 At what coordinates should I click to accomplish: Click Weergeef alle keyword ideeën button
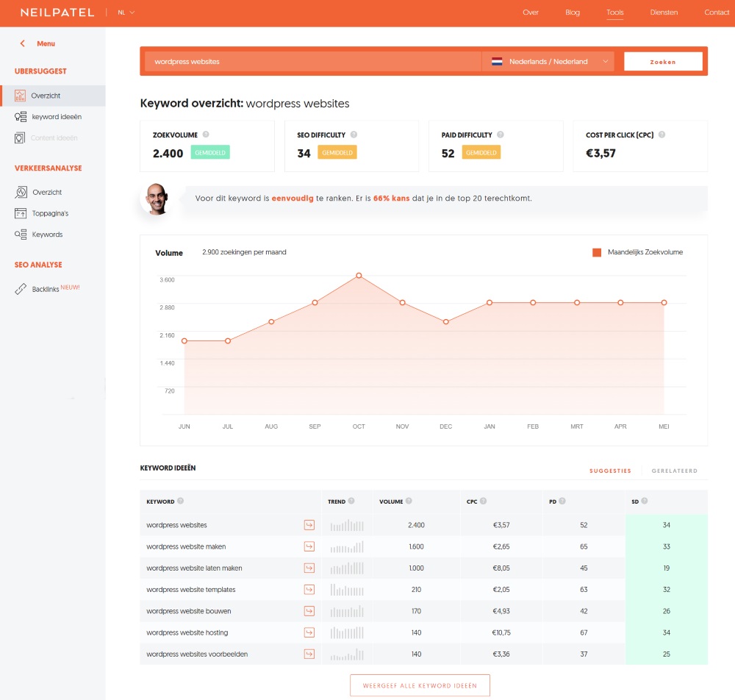[x=420, y=685]
